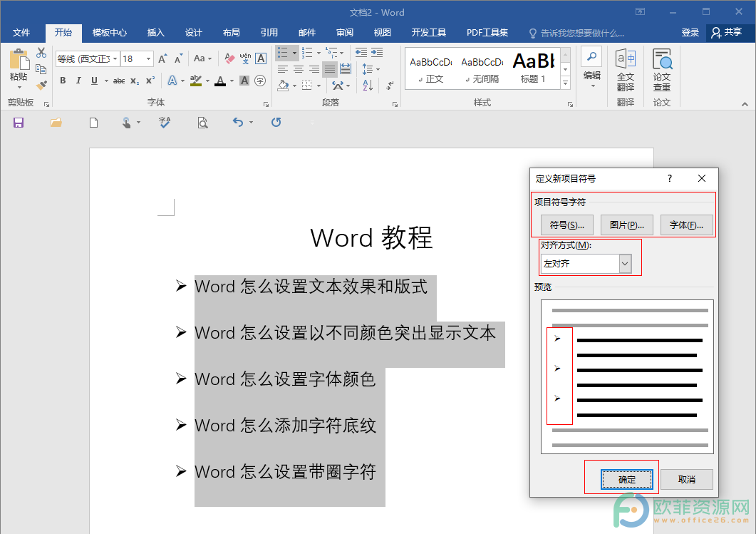The height and width of the screenshot is (534, 756).
Task: Decrease font size with shrink icon
Action: 178,59
